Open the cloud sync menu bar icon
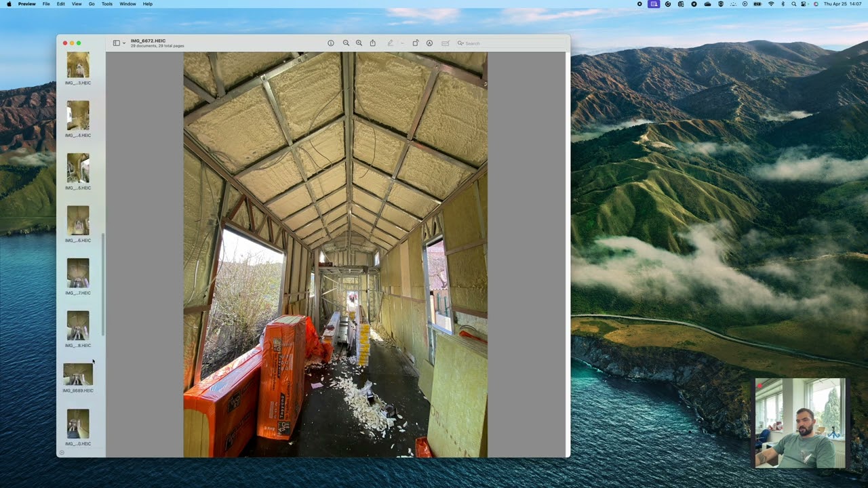This screenshot has width=868, height=488. point(707,4)
